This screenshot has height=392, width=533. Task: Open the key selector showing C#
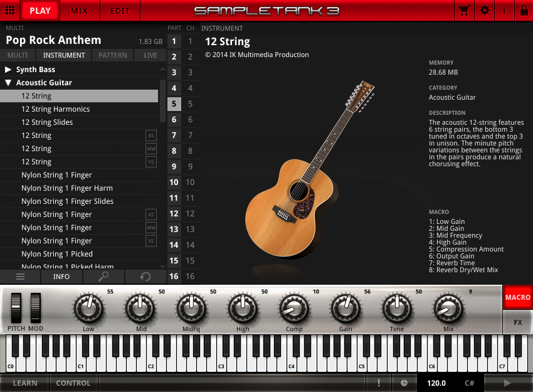click(470, 383)
